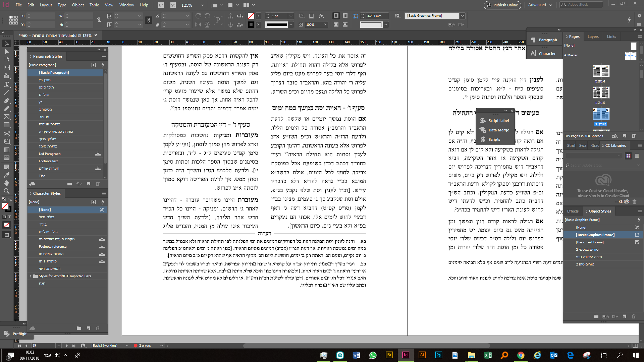Select the Eyedropper tool
The image size is (644, 362).
tap(6, 175)
